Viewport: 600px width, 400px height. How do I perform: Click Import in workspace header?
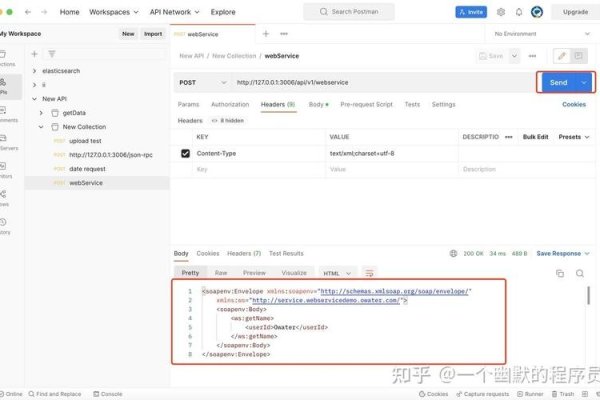click(x=153, y=34)
